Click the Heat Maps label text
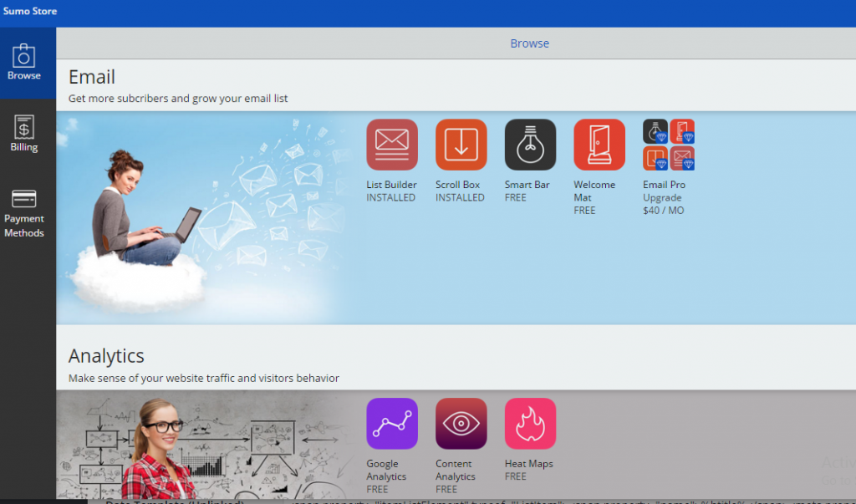The image size is (856, 504). coord(529,464)
